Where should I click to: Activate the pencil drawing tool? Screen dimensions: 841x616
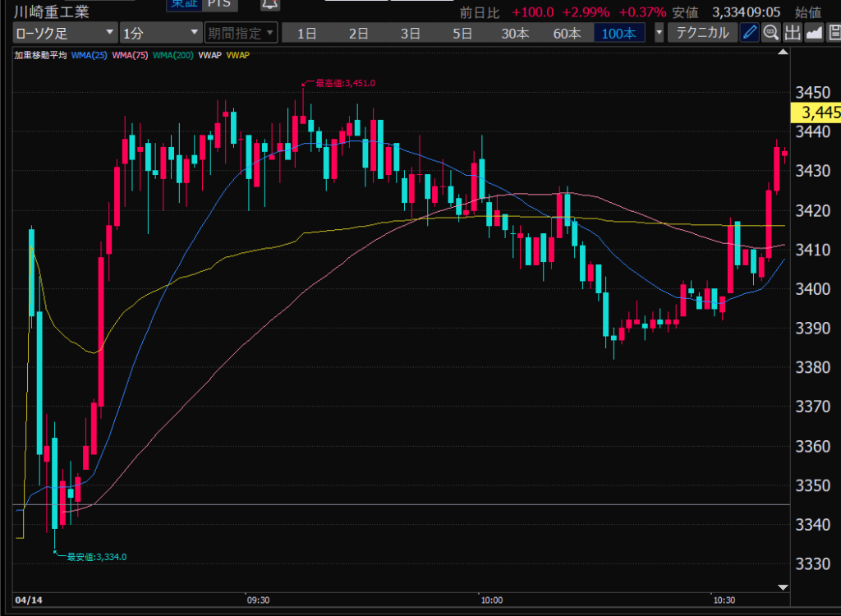[x=749, y=33]
